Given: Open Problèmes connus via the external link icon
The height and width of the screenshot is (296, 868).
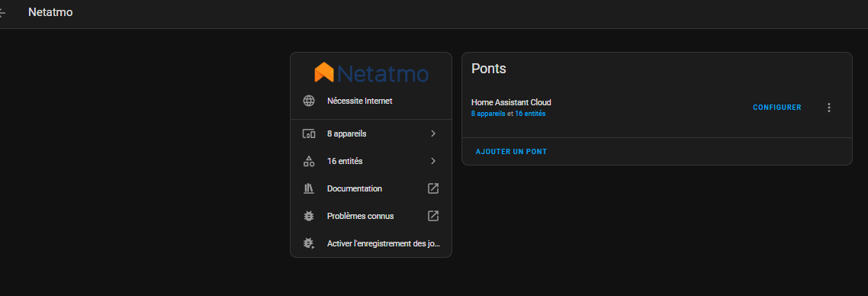Looking at the screenshot, I should point(433,216).
